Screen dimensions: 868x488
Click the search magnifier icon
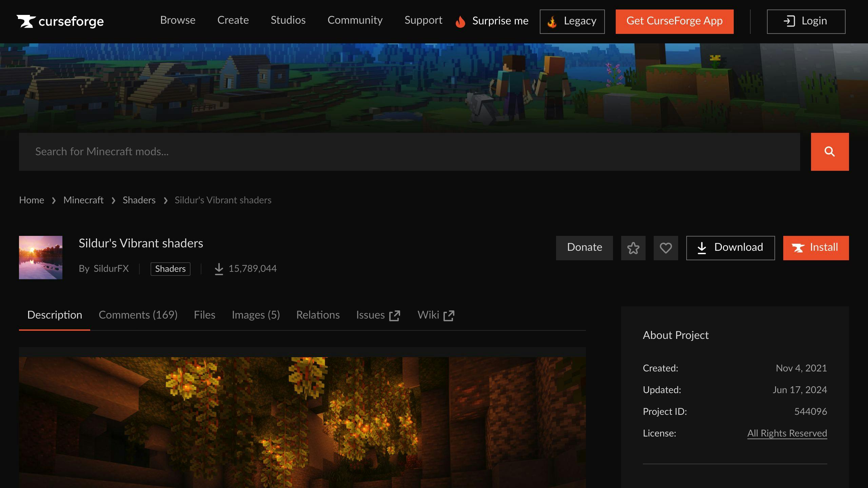click(829, 151)
